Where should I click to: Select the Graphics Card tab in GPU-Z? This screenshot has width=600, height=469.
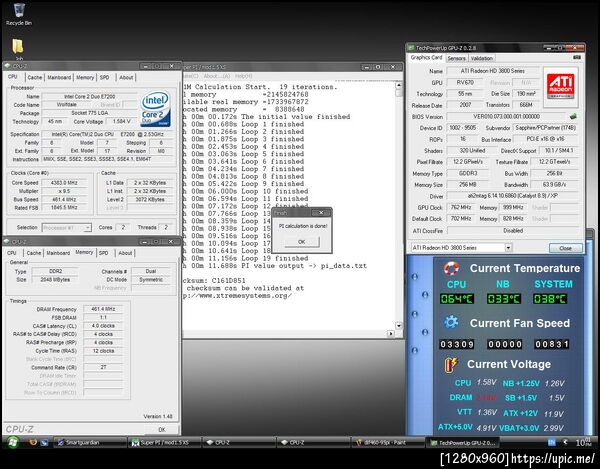pos(426,57)
